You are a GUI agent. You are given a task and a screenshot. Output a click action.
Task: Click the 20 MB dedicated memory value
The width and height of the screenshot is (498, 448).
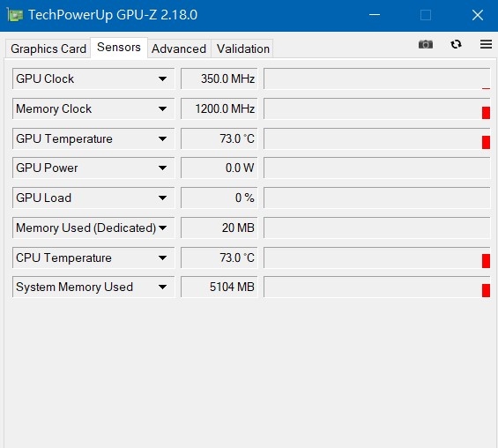[219, 228]
